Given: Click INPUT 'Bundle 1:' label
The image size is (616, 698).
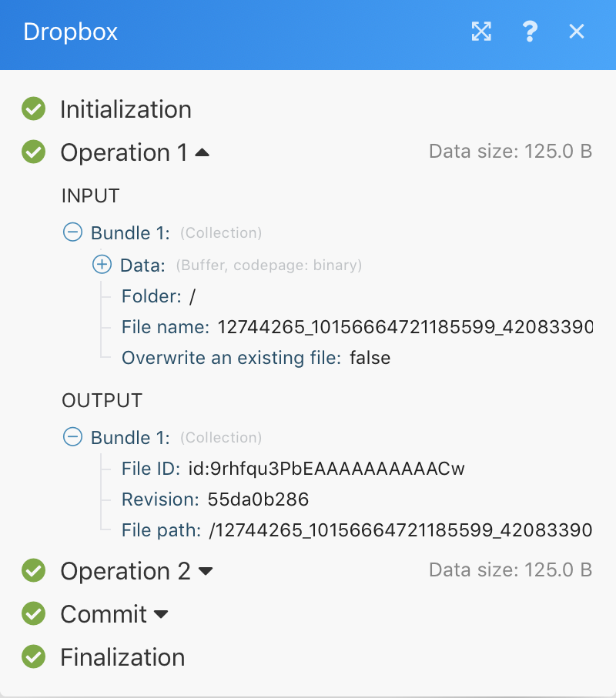Looking at the screenshot, I should point(130,233).
